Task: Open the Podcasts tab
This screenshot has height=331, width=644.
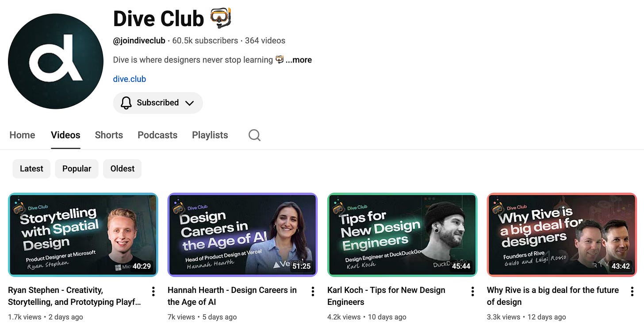Action: click(x=157, y=135)
